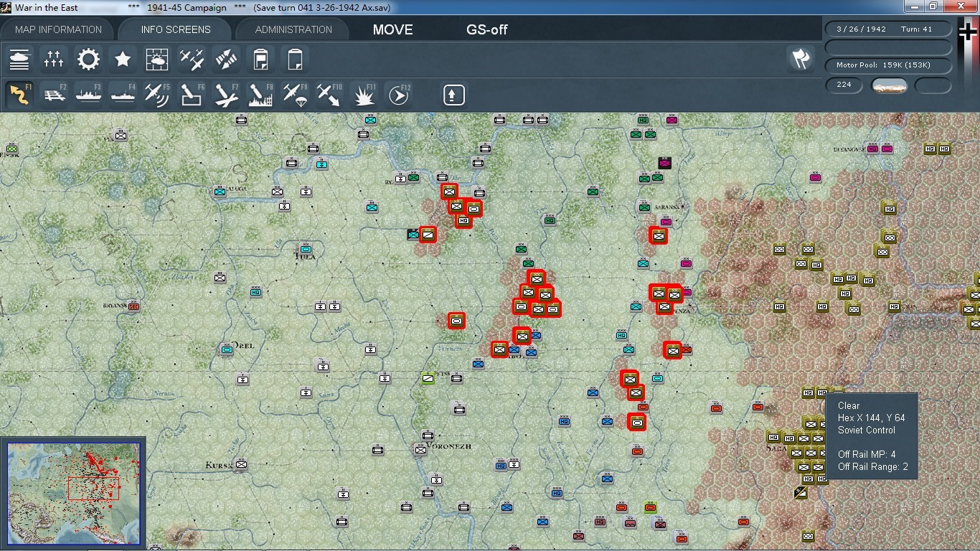
Task: Select the red SEC unit at Bryansk
Action: click(x=133, y=306)
